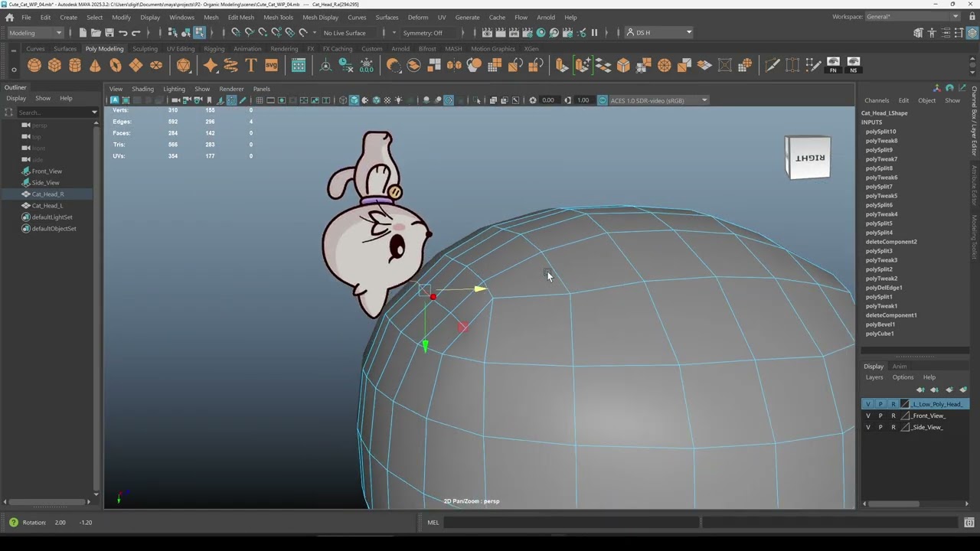Click the viewport exposure value field 0.00

point(548,100)
